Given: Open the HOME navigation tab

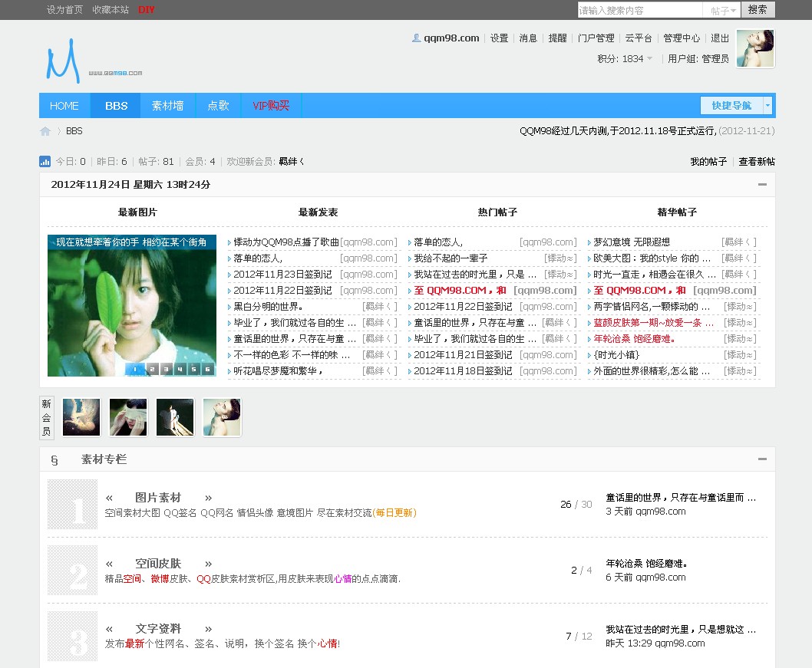Looking at the screenshot, I should [x=64, y=106].
